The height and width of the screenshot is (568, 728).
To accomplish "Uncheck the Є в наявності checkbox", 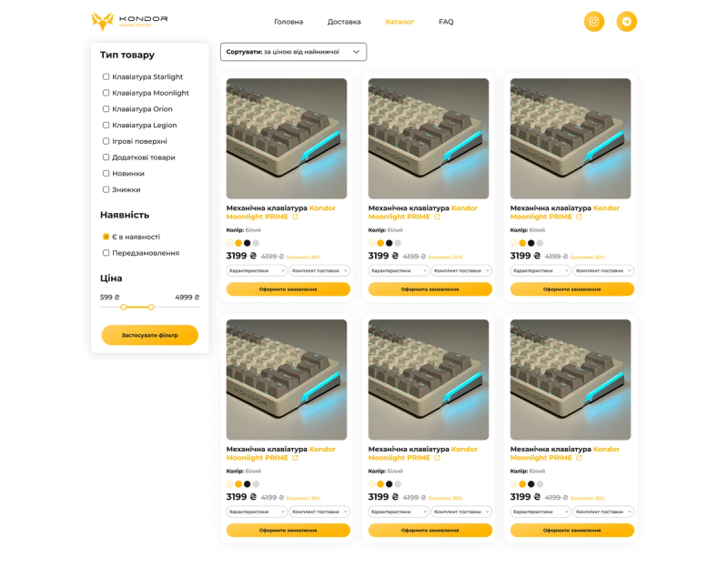I will 106,237.
